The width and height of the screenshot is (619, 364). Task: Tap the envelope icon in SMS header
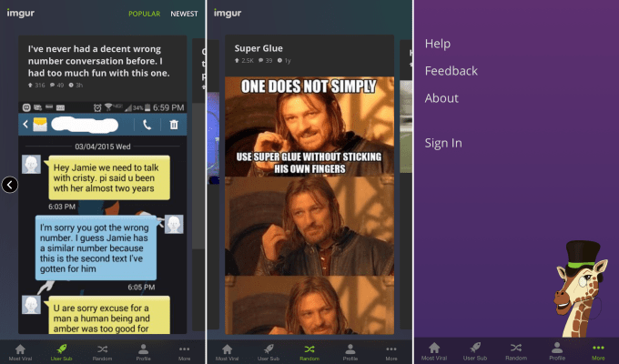(40, 125)
